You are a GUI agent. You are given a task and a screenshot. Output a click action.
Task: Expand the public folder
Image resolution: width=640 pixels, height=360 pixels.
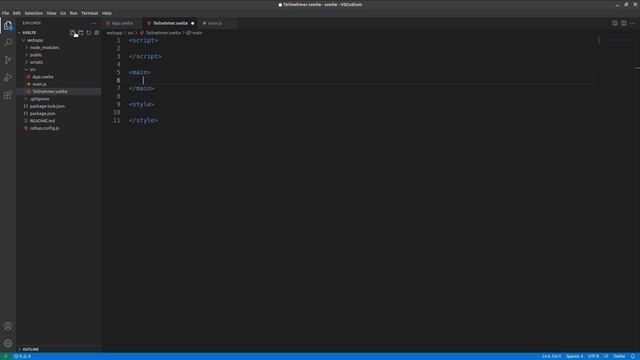click(x=36, y=55)
